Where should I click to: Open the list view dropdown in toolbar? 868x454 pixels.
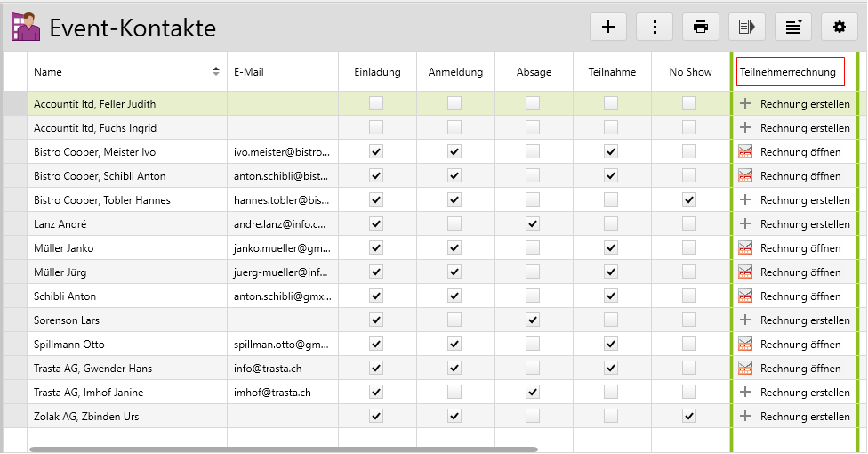pos(793,27)
